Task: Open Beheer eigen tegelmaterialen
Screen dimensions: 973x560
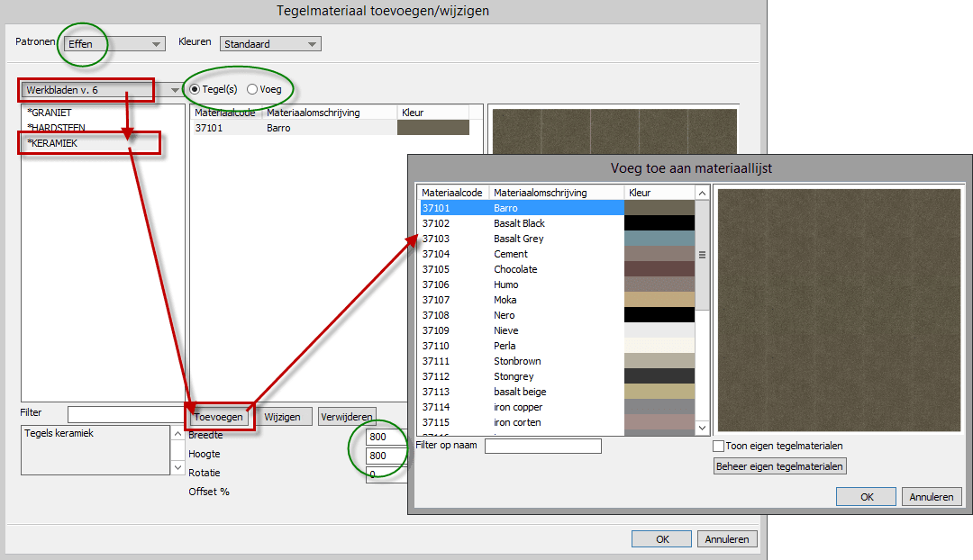Action: point(779,466)
